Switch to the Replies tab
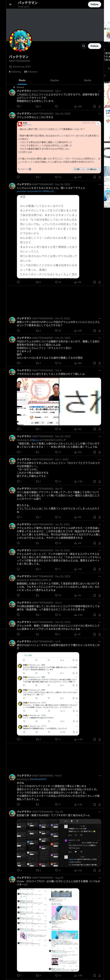The width and height of the screenshot is (110, 980). pos(55,80)
